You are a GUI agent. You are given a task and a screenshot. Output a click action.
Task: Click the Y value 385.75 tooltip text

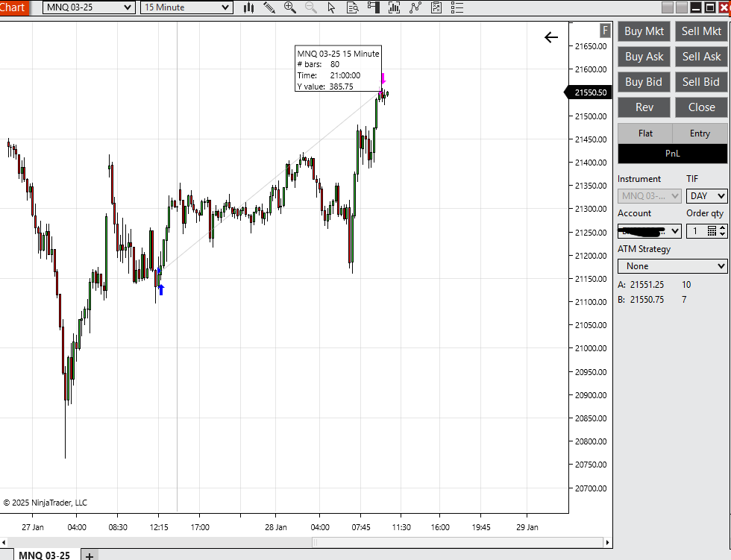tap(325, 86)
